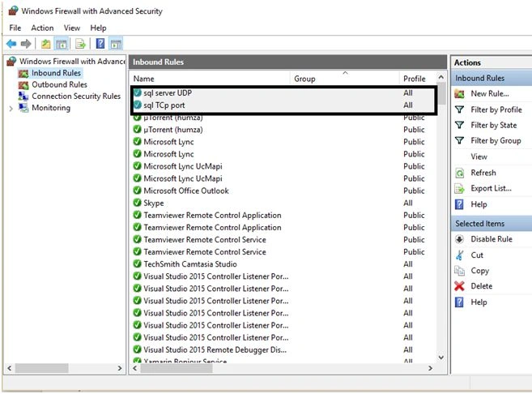
Task: Click the Back arrow toolbar icon
Action: (11, 44)
